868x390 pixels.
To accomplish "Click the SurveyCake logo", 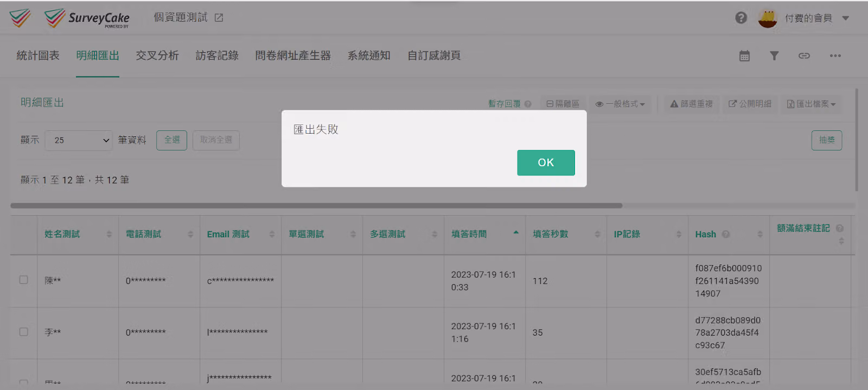I will (x=87, y=18).
